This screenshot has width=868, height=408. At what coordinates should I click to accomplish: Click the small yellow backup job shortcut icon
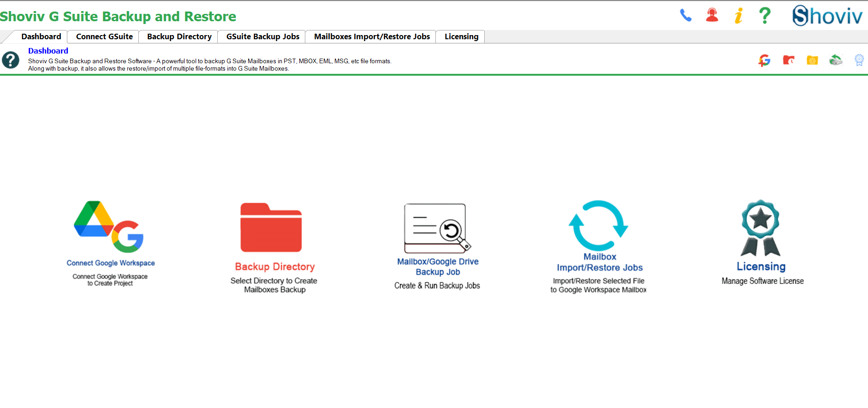(812, 60)
